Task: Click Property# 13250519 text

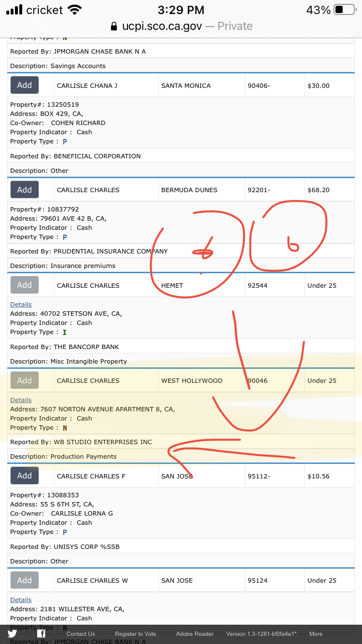Action: pyautogui.click(x=44, y=105)
